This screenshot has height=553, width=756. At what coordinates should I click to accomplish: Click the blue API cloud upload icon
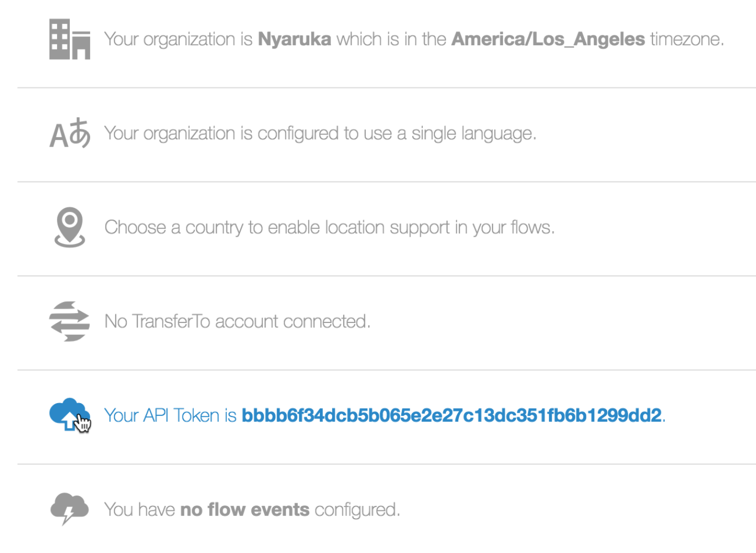click(x=70, y=415)
